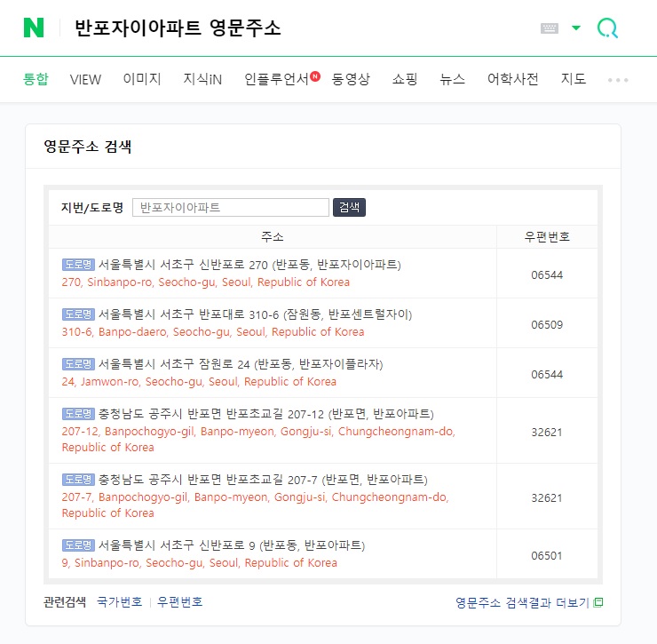The height and width of the screenshot is (644, 657).
Task: Open 영문주소 검색결과 더보기 link
Action: pos(522,602)
